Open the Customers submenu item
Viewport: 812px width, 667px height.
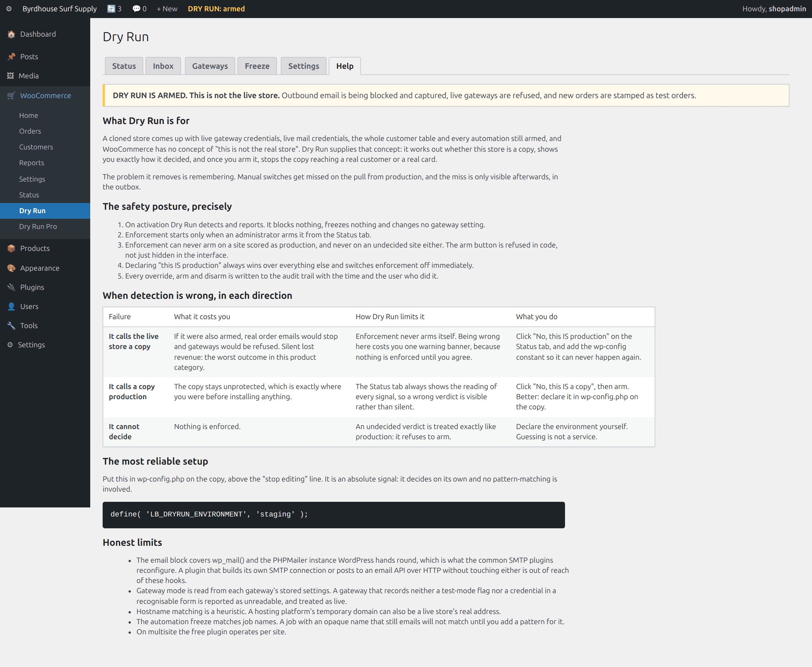[45, 147]
